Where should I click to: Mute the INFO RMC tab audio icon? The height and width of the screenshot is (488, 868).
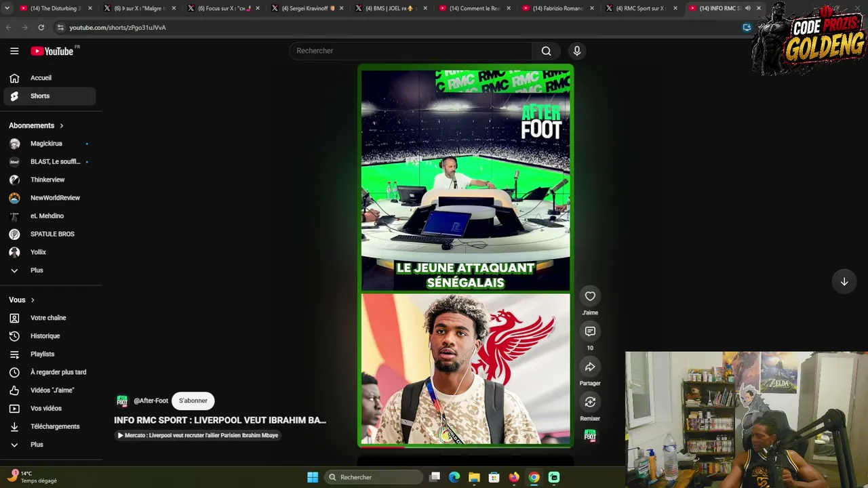point(748,8)
